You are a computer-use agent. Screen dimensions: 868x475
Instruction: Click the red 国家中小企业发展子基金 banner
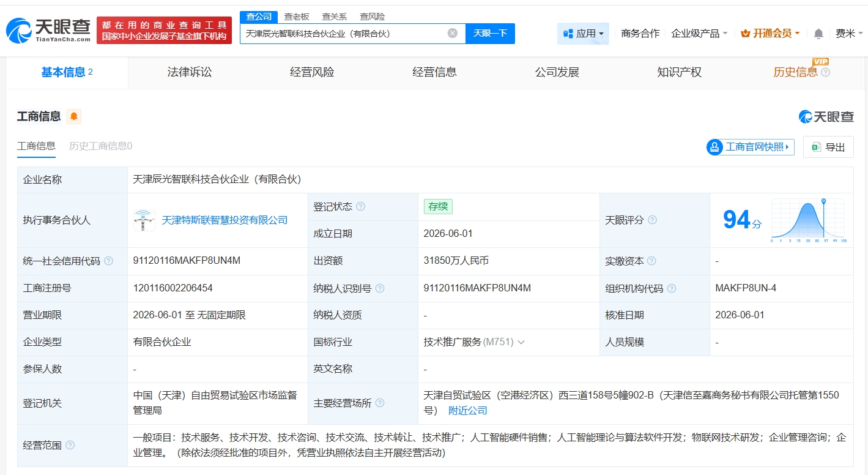coord(164,30)
